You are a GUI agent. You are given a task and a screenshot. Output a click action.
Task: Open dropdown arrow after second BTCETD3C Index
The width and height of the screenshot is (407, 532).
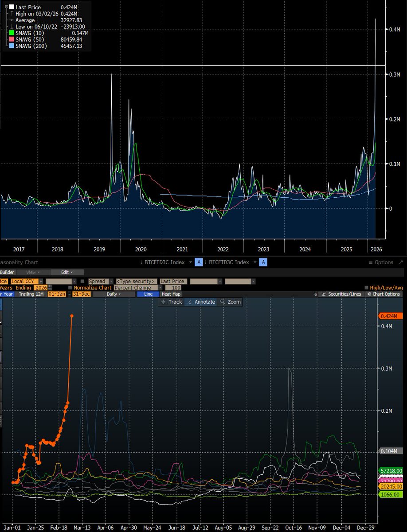click(x=255, y=262)
